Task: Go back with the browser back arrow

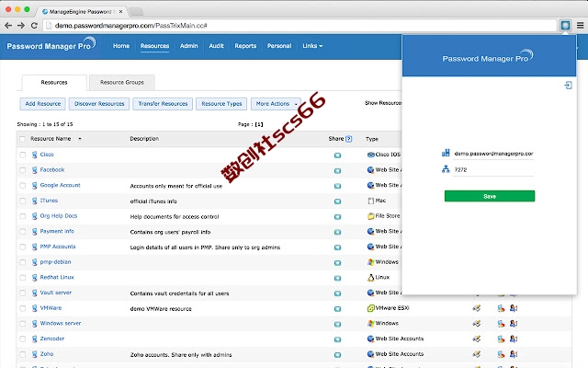Action: [x=8, y=26]
